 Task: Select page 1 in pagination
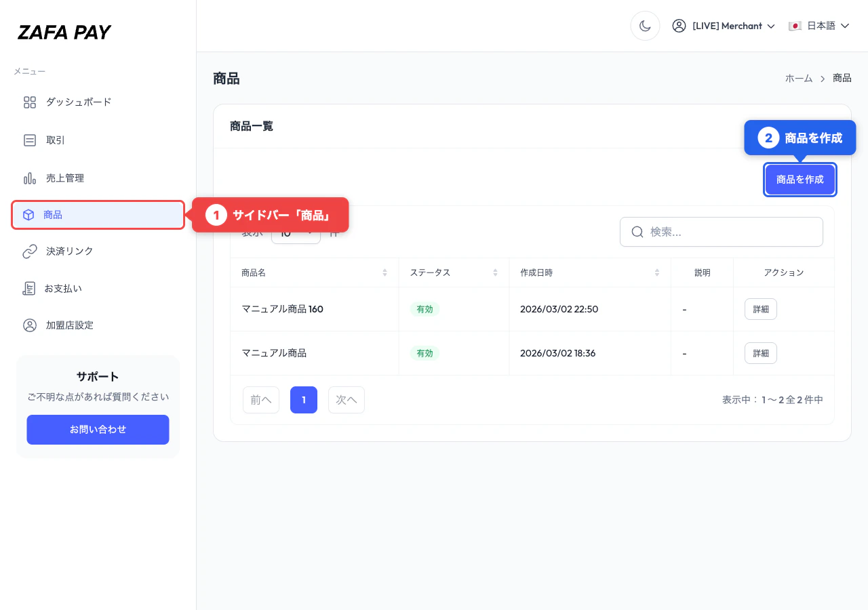click(x=303, y=400)
